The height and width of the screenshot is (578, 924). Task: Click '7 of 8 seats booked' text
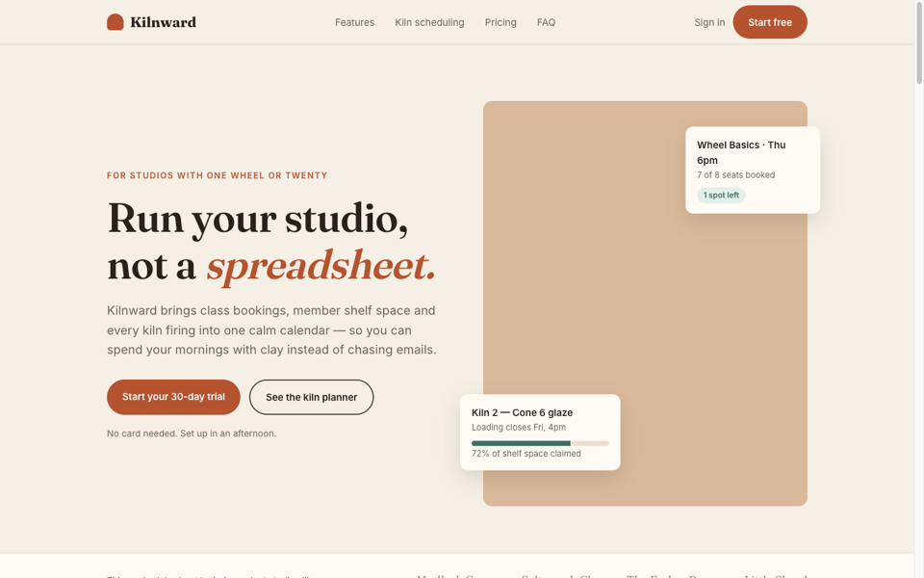click(x=735, y=175)
